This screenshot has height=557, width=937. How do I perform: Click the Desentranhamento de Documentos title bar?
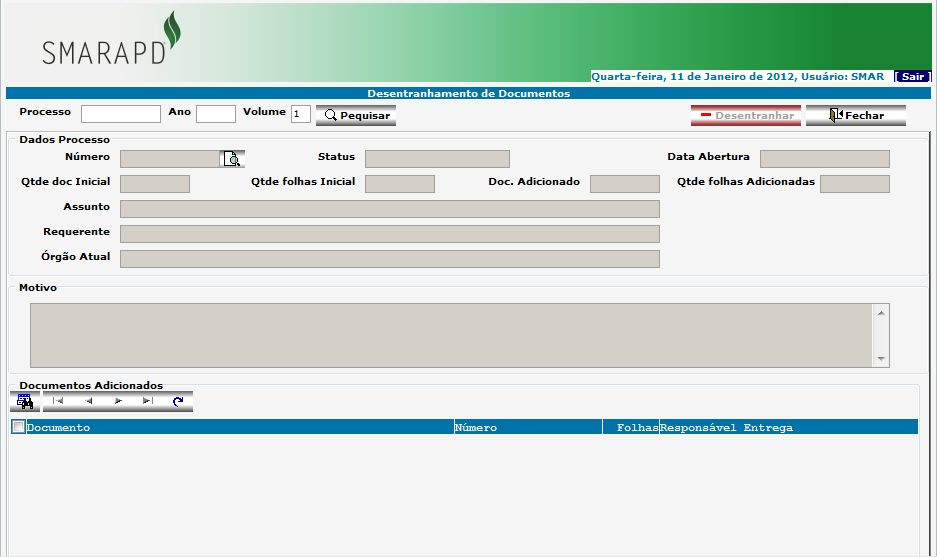click(468, 93)
